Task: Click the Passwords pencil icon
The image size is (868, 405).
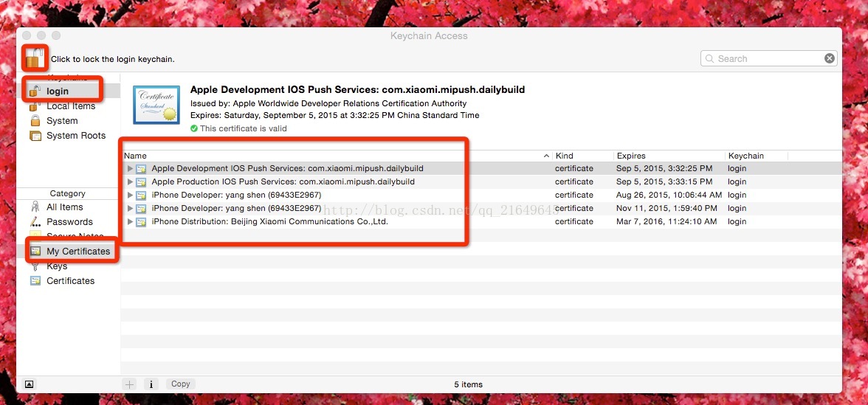Action: [x=35, y=222]
